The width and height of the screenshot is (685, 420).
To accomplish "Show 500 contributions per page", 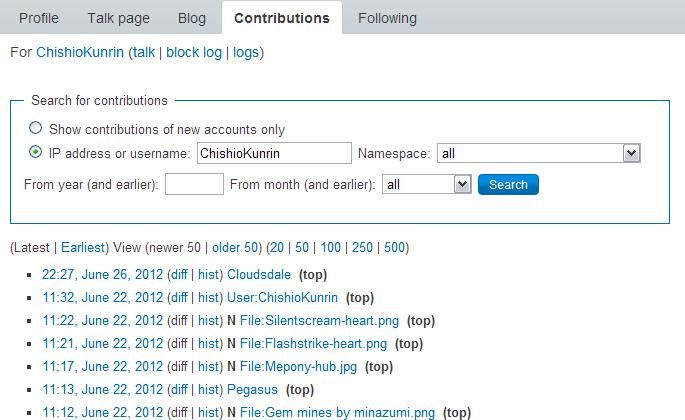I will (394, 247).
